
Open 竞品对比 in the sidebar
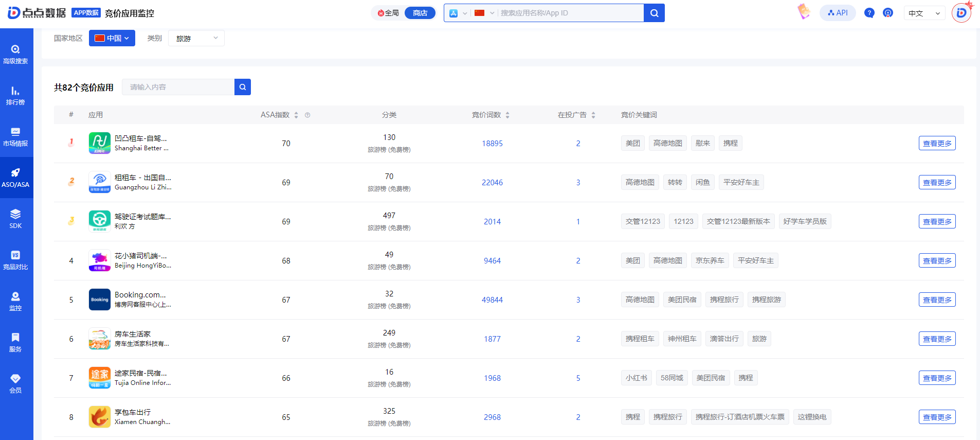click(x=15, y=260)
